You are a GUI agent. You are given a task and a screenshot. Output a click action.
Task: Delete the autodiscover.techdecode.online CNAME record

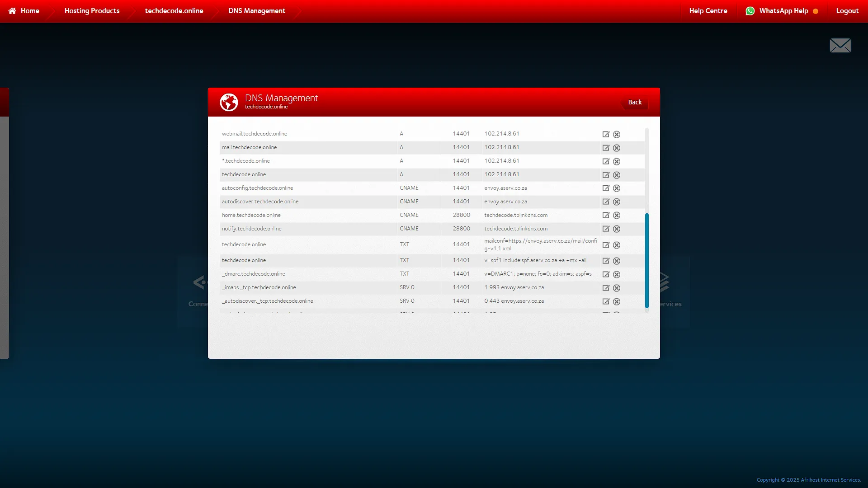pos(617,202)
